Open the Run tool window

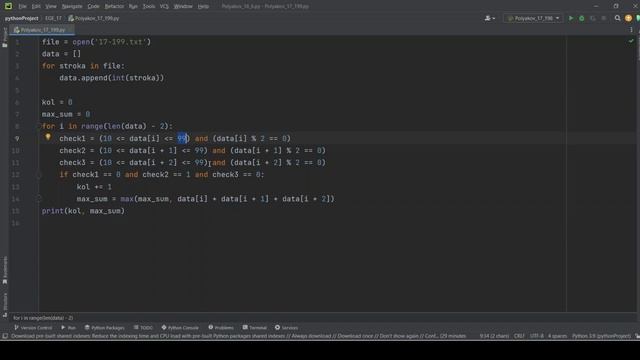tap(69, 327)
